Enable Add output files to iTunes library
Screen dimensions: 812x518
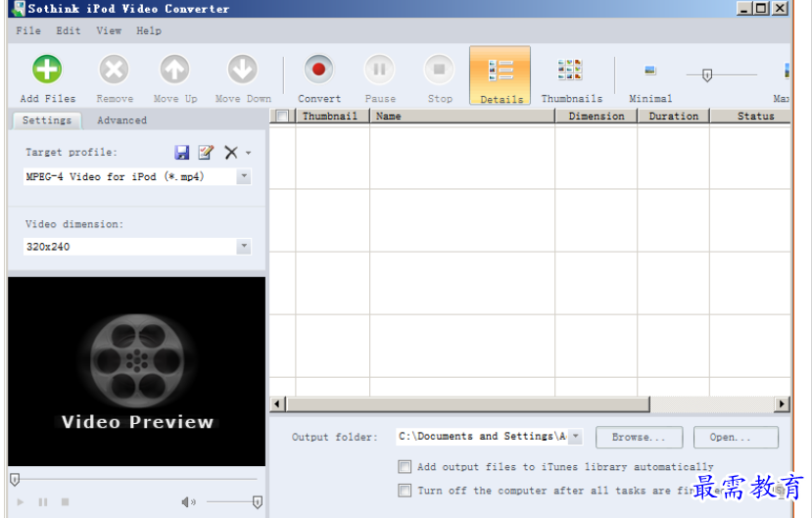click(x=405, y=467)
